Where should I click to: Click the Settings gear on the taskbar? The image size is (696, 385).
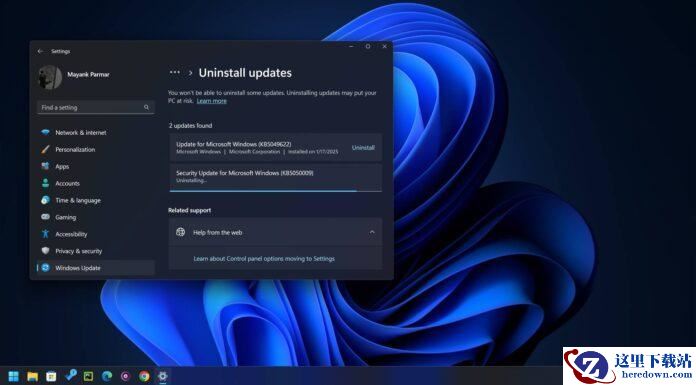pyautogui.click(x=163, y=376)
